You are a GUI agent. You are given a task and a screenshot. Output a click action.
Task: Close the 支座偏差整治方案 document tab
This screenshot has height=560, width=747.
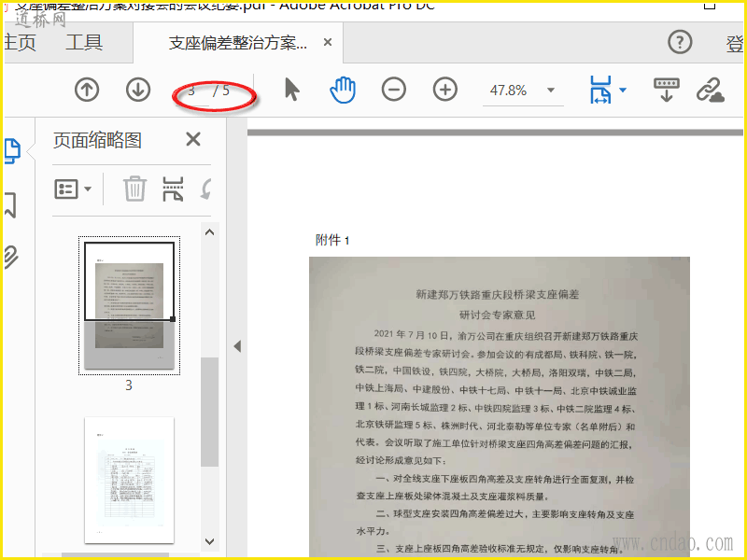click(328, 42)
